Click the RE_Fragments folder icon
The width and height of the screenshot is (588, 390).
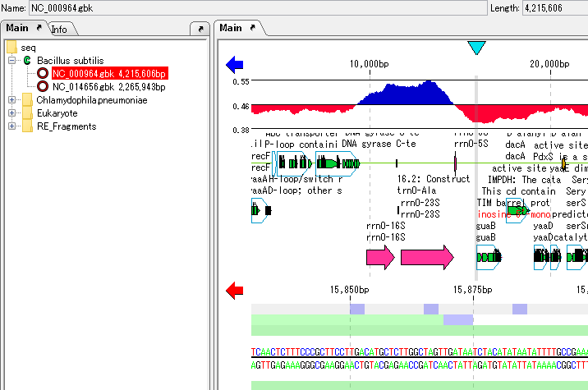[x=27, y=126]
